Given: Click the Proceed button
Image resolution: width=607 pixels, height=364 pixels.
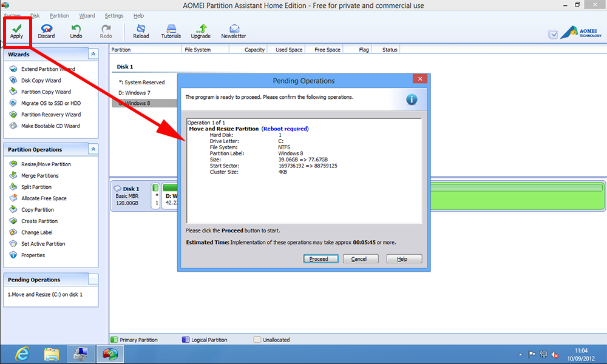Looking at the screenshot, I should (x=320, y=259).
